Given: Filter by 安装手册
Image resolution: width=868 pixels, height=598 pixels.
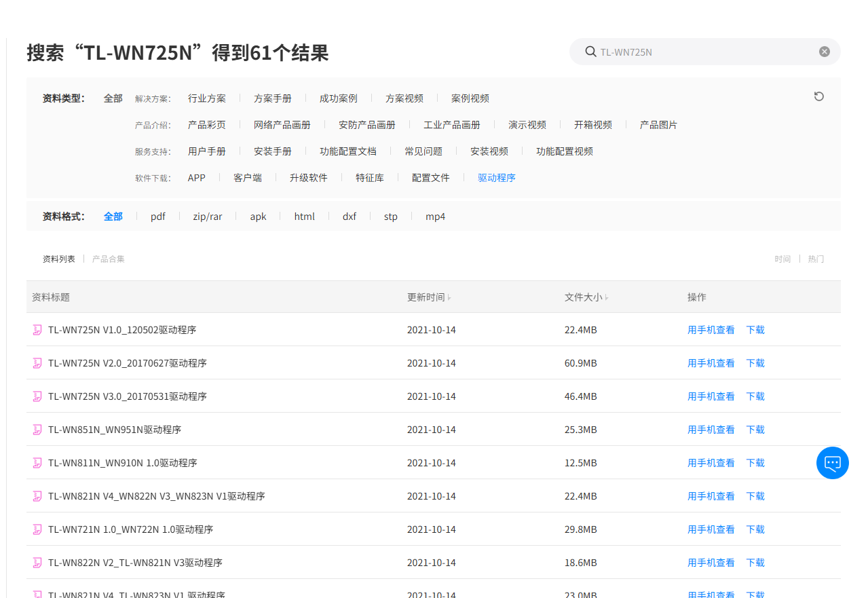Looking at the screenshot, I should (273, 151).
